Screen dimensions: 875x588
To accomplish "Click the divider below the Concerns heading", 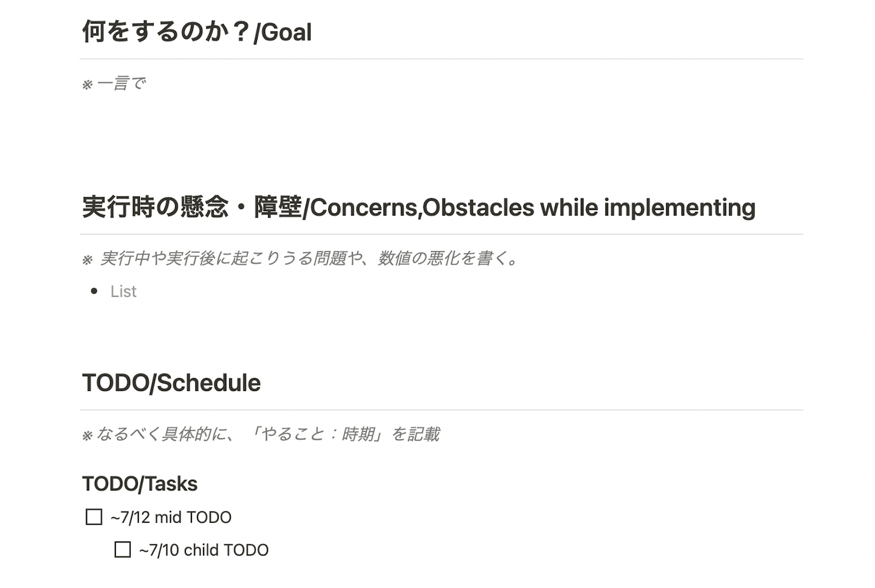I will [441, 234].
